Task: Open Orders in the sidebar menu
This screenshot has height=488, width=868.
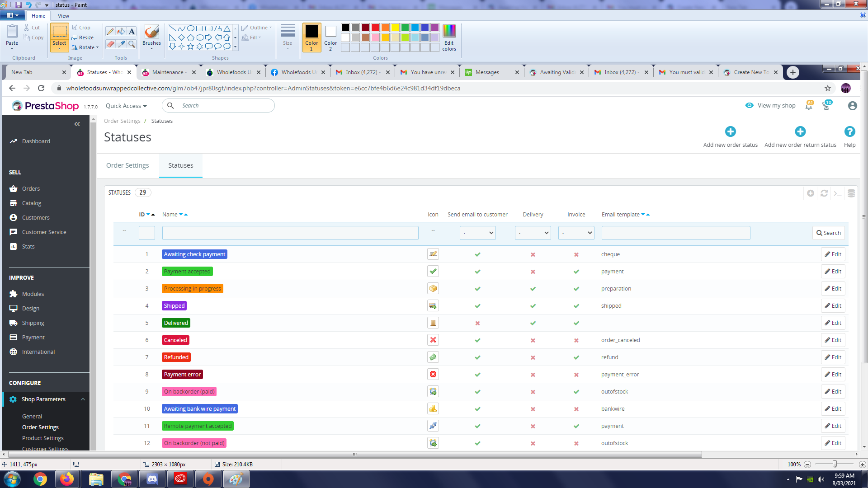Action: 31,189
